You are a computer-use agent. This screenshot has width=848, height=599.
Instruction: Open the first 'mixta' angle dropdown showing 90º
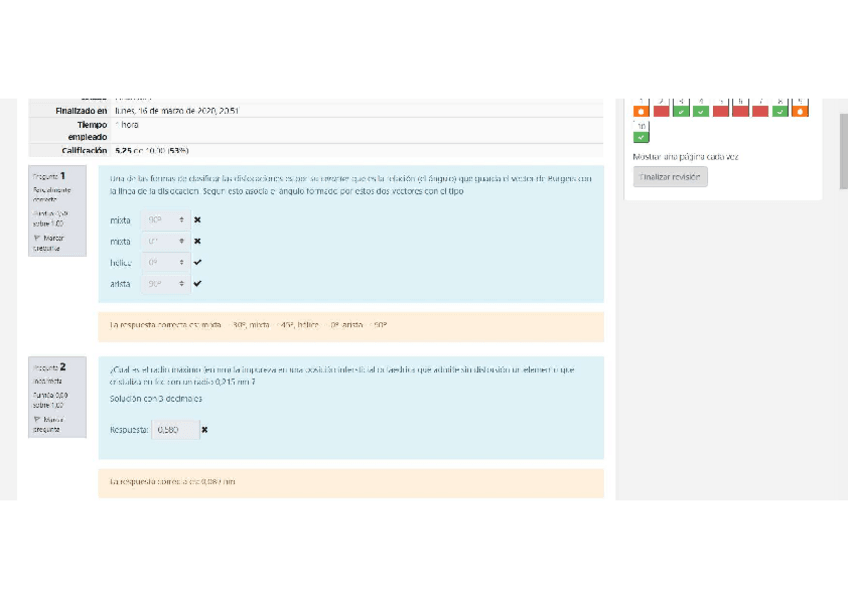165,220
